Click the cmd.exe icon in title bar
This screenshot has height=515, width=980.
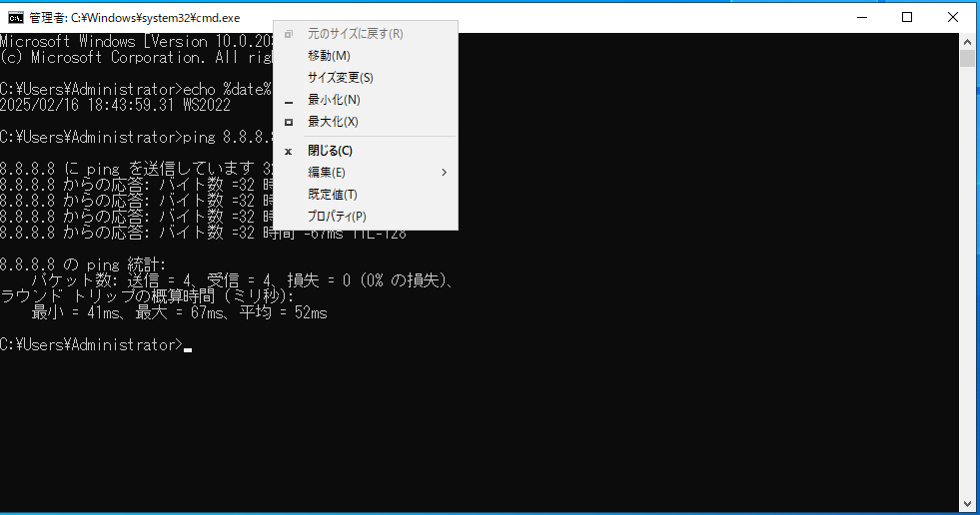click(16, 17)
